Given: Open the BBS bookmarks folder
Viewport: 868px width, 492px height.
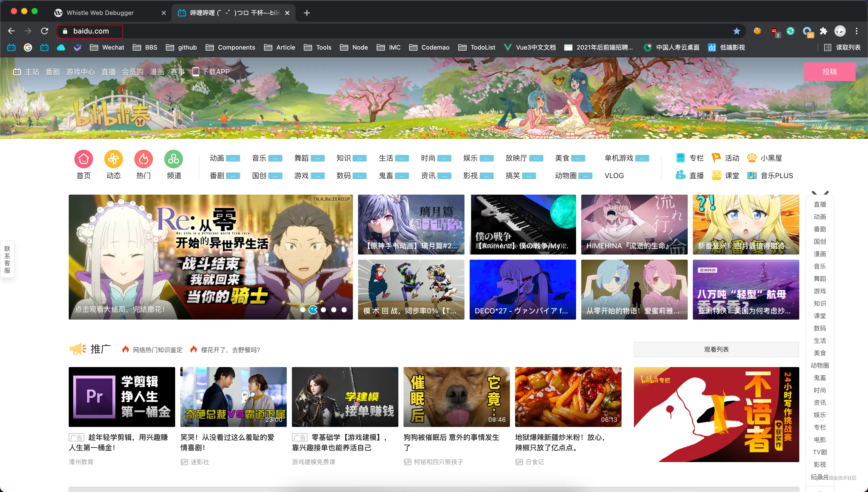Looking at the screenshot, I should pos(145,47).
